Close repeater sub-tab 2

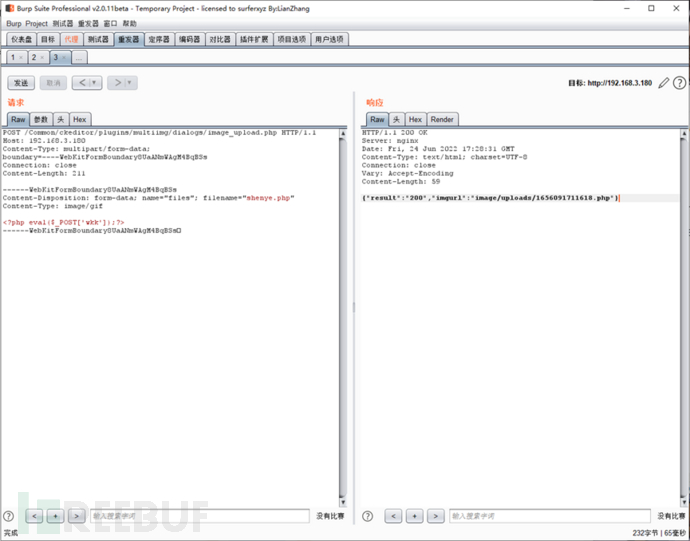(42, 58)
